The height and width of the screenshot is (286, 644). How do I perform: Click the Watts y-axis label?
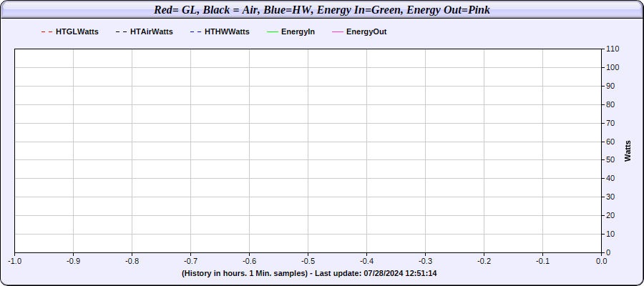pos(628,151)
